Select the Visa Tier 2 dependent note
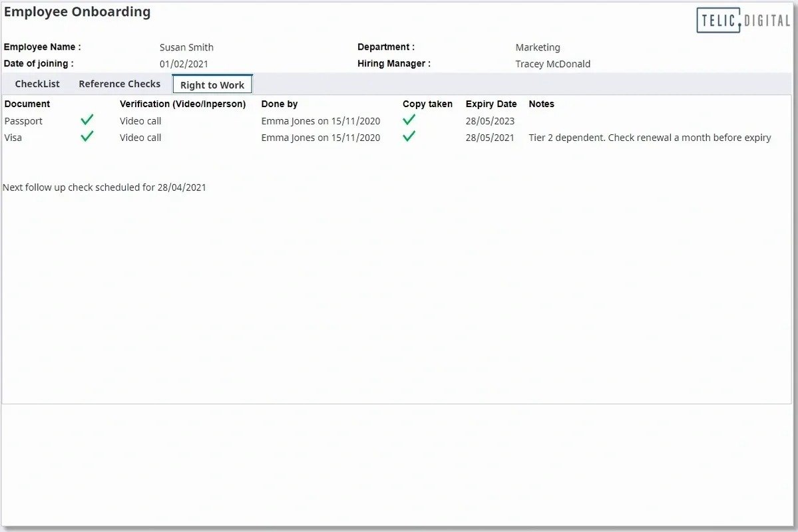This screenshot has height=532, width=798. pyautogui.click(x=650, y=138)
